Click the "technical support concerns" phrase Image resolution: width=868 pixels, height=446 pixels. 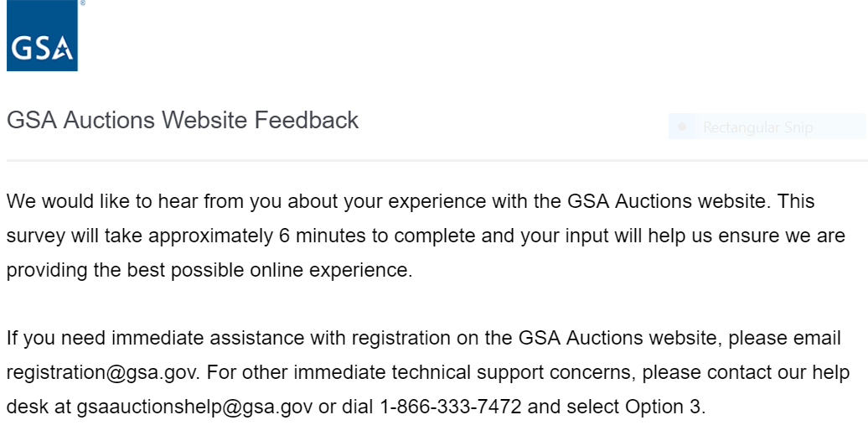530,372
